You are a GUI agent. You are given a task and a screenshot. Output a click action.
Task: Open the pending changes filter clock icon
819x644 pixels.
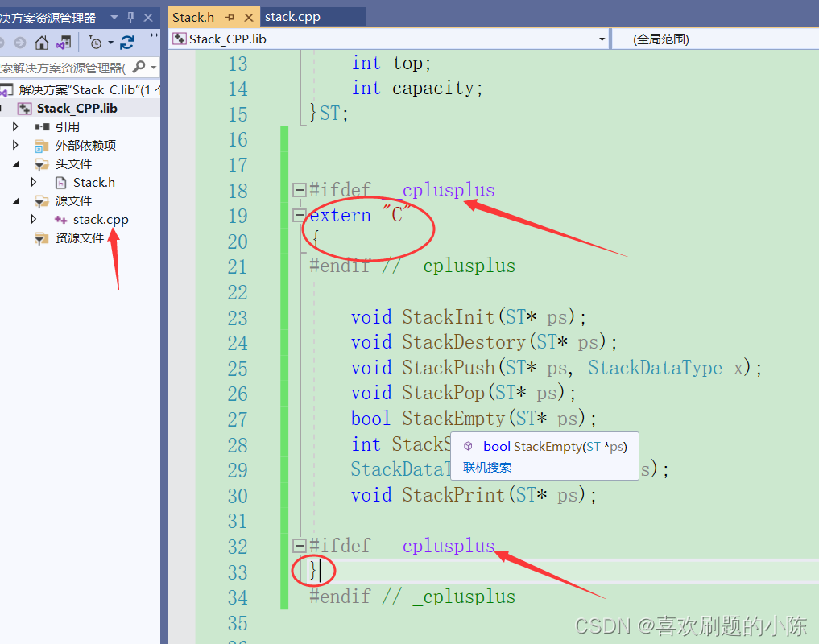click(x=95, y=43)
